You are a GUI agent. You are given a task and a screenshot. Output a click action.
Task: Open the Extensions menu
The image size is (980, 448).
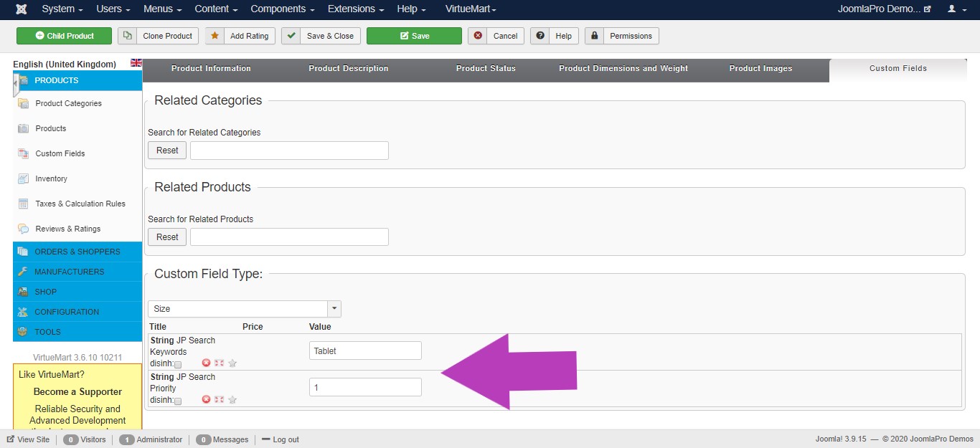355,9
